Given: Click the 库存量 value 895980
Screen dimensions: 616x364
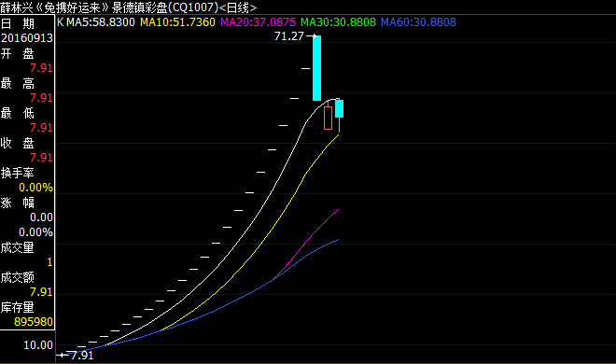Looking at the screenshot, I should [34, 322].
